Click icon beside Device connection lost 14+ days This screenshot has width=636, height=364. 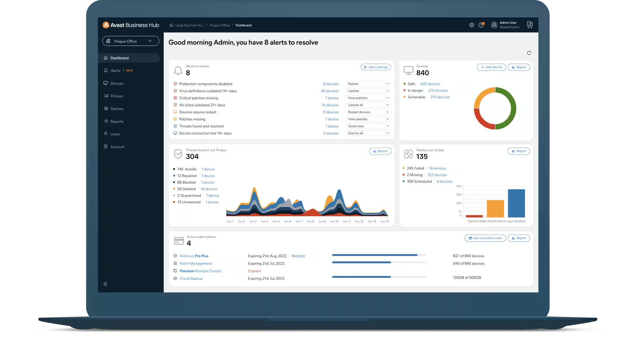[175, 133]
